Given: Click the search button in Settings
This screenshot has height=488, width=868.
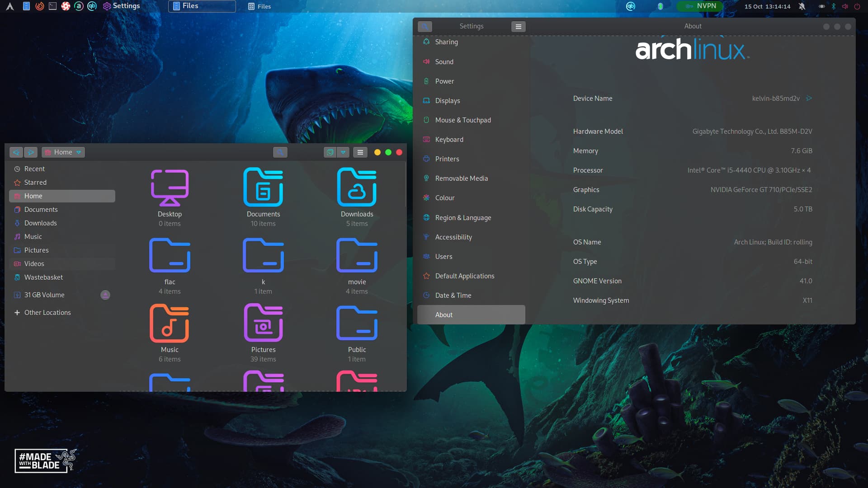Looking at the screenshot, I should (x=425, y=27).
